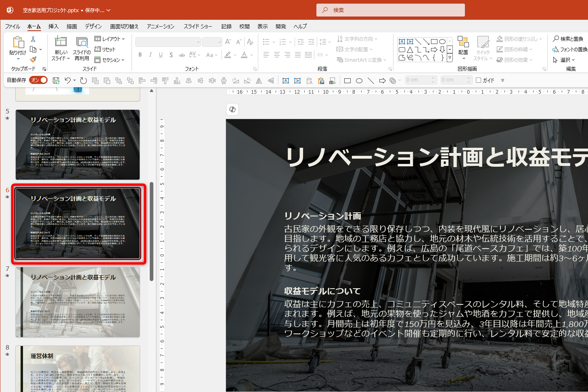Click the screenshot camera icon in quick toolbar
This screenshot has height=392, width=588.
click(x=332, y=81)
